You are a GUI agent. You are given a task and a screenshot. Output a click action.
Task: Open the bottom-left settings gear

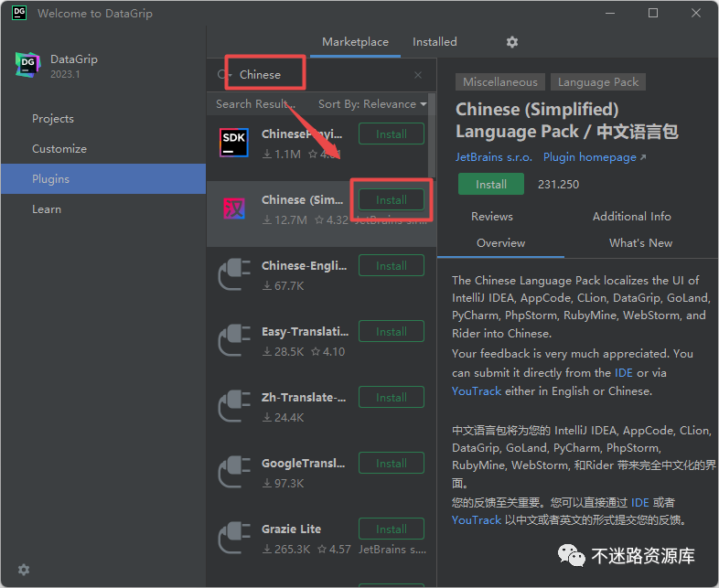[x=24, y=569]
